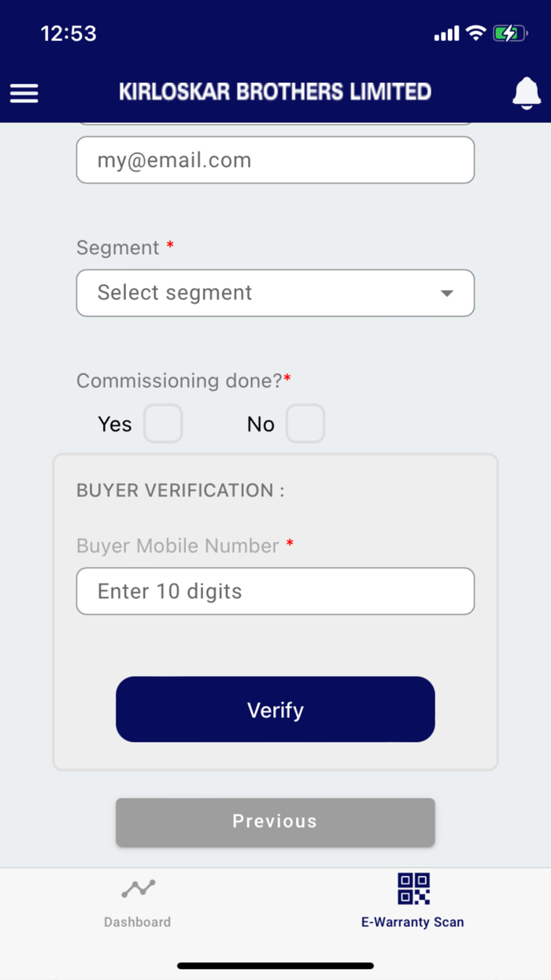This screenshot has height=980, width=551.
Task: Tap the Kirloskar Brothers Limited title
Action: tap(275, 92)
